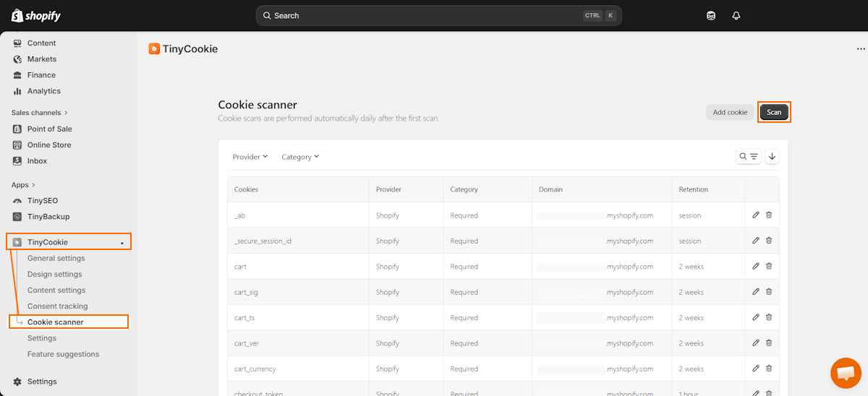Click the Add cookie button

pos(730,112)
